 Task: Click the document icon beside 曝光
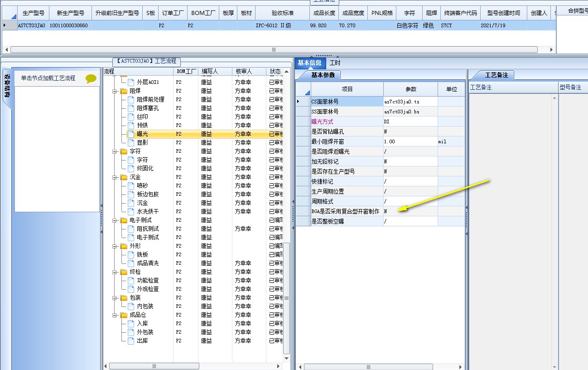point(131,134)
